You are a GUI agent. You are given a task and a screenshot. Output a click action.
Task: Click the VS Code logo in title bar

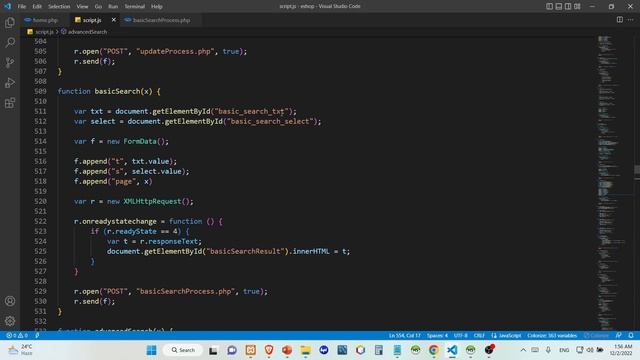pyautogui.click(x=7, y=6)
